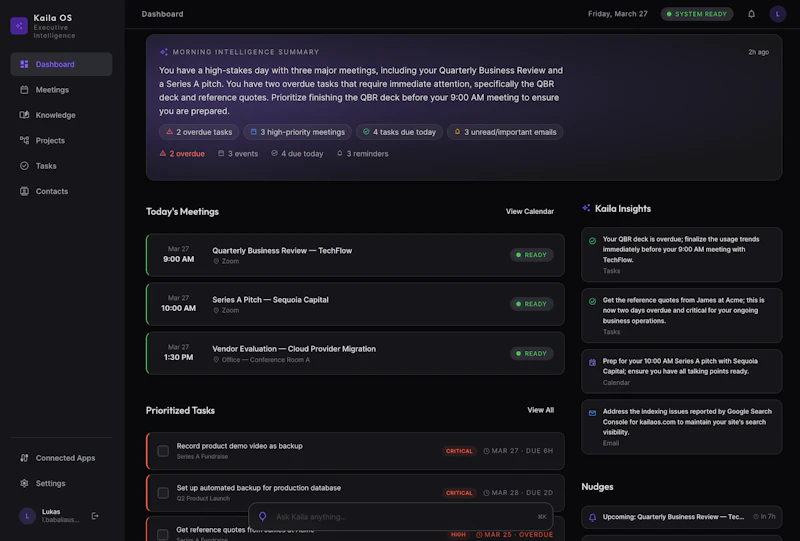The height and width of the screenshot is (541, 800).
Task: Click the Kaila OS logo icon
Action: pyautogui.click(x=19, y=26)
